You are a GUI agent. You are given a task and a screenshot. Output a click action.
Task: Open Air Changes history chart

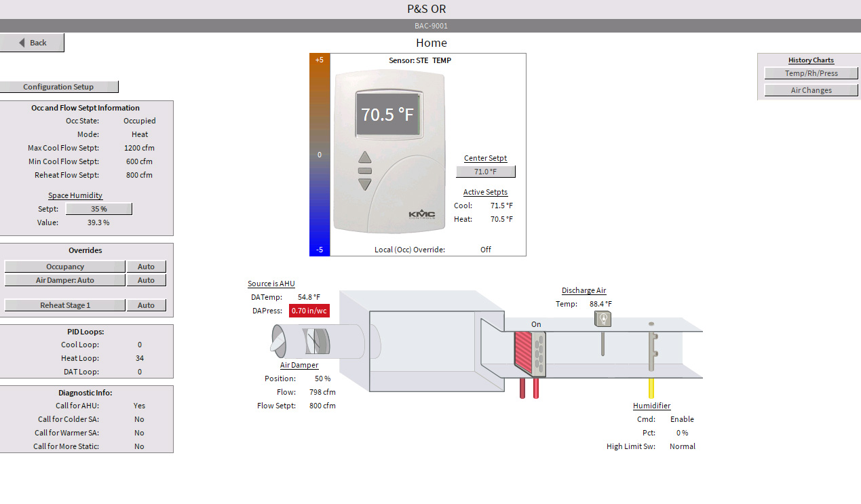tap(811, 90)
